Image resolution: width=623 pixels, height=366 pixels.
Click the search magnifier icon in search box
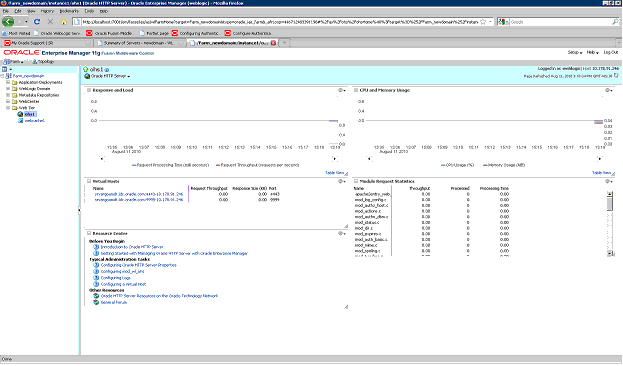tap(615, 22)
